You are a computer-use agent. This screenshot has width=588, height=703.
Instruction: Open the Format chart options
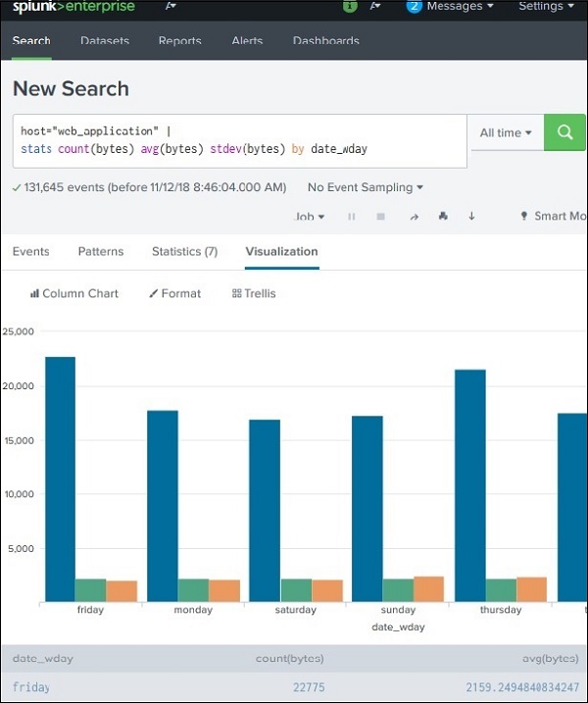pyautogui.click(x=174, y=293)
